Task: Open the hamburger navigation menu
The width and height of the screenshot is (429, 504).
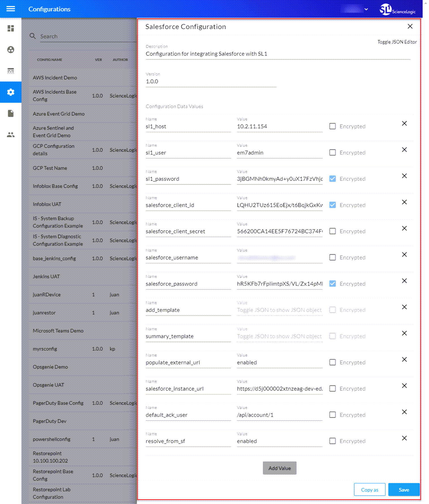Action: 10,9
